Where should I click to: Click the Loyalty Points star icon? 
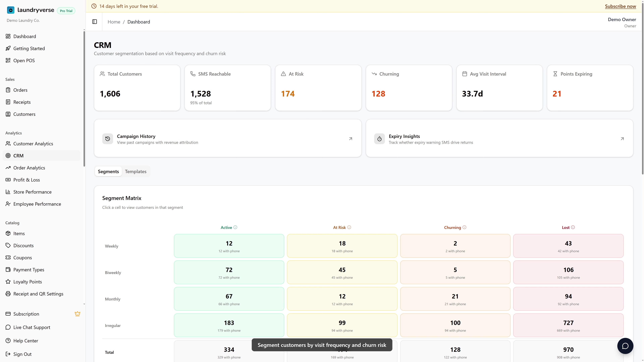coord(8,282)
